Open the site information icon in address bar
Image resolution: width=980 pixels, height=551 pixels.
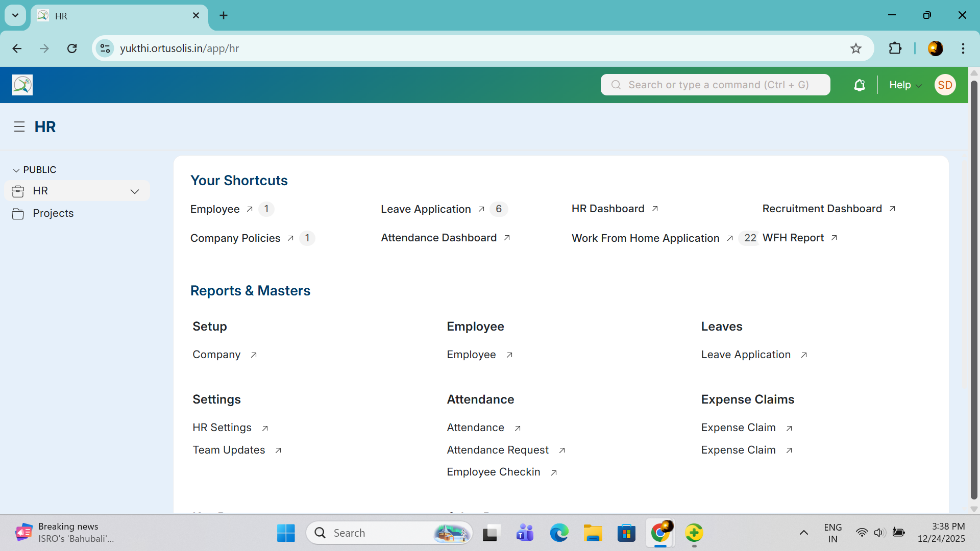pyautogui.click(x=105, y=48)
